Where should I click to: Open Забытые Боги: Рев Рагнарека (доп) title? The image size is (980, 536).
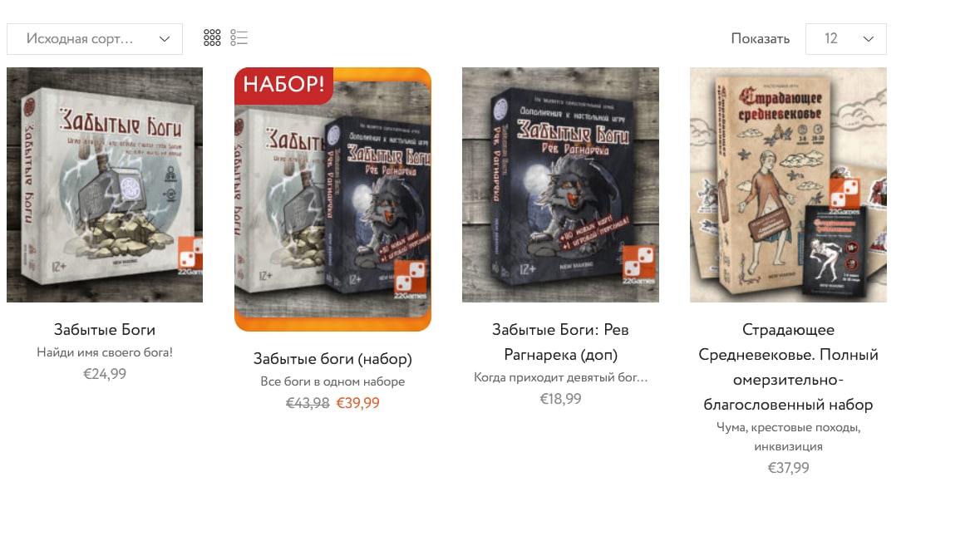click(560, 342)
